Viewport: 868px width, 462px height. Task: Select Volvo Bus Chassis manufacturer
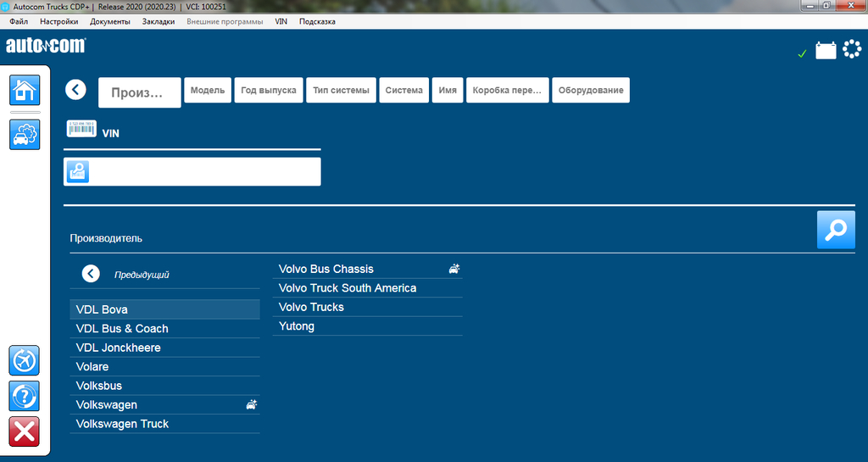tap(368, 269)
